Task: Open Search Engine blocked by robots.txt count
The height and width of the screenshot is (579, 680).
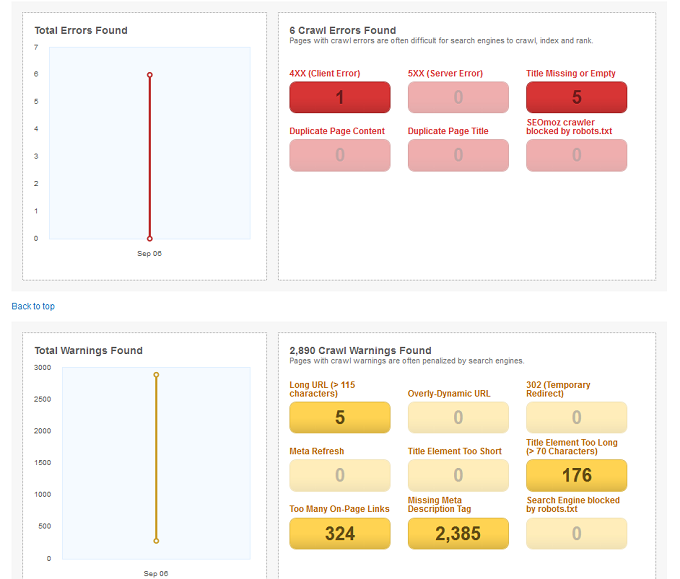Action: pos(576,533)
